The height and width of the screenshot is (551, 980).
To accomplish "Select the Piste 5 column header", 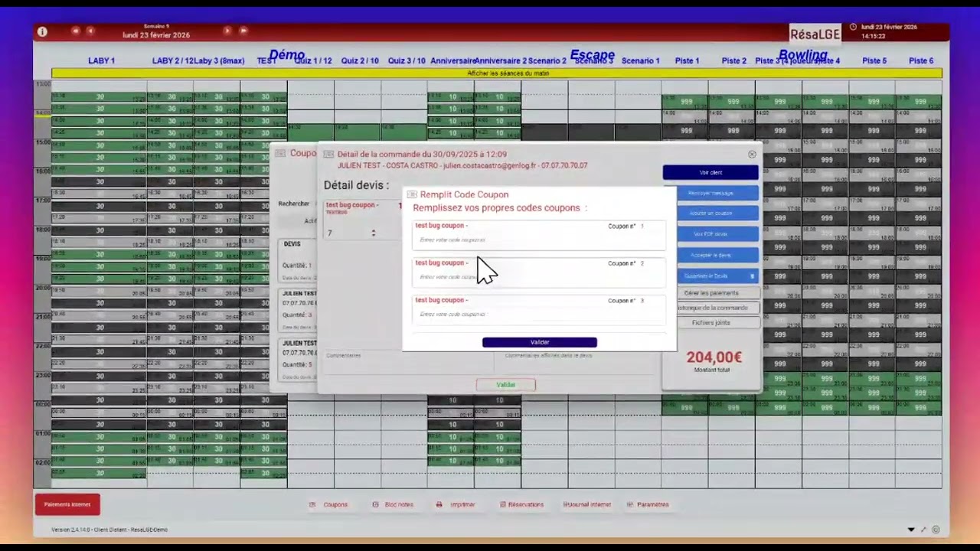I will 874,60.
